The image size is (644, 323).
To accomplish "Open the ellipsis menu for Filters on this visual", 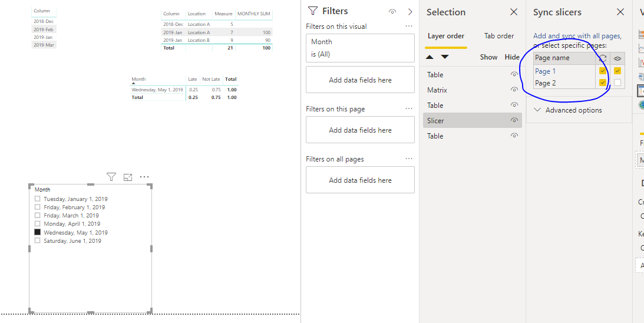I will pos(409,27).
